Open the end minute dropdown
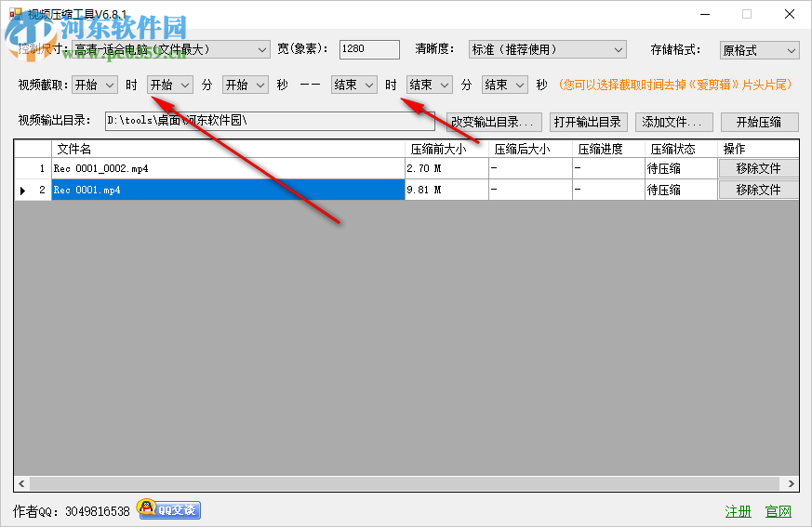812x527 pixels. [x=430, y=85]
